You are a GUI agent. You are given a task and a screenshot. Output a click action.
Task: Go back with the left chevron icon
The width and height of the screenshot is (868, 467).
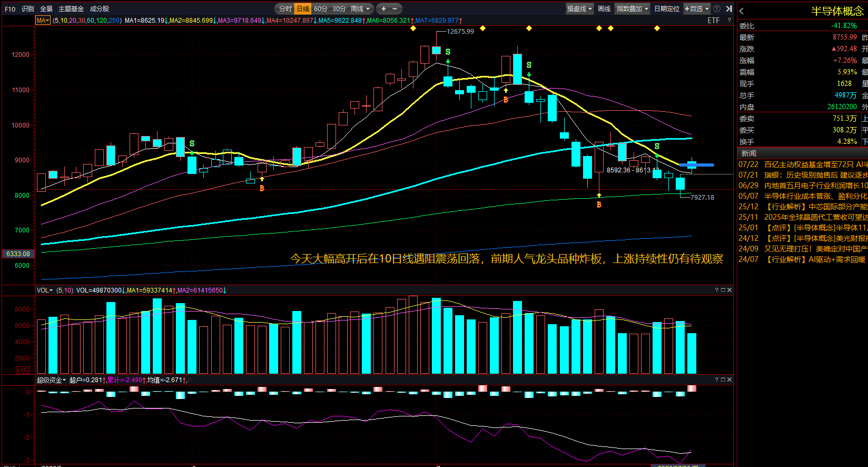(x=742, y=11)
